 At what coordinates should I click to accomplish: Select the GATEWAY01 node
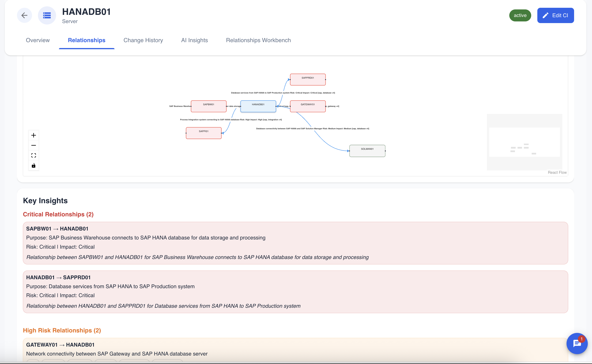(308, 106)
